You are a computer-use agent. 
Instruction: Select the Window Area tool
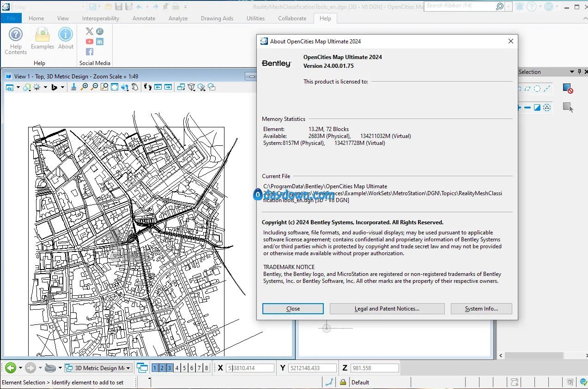[x=104, y=87]
